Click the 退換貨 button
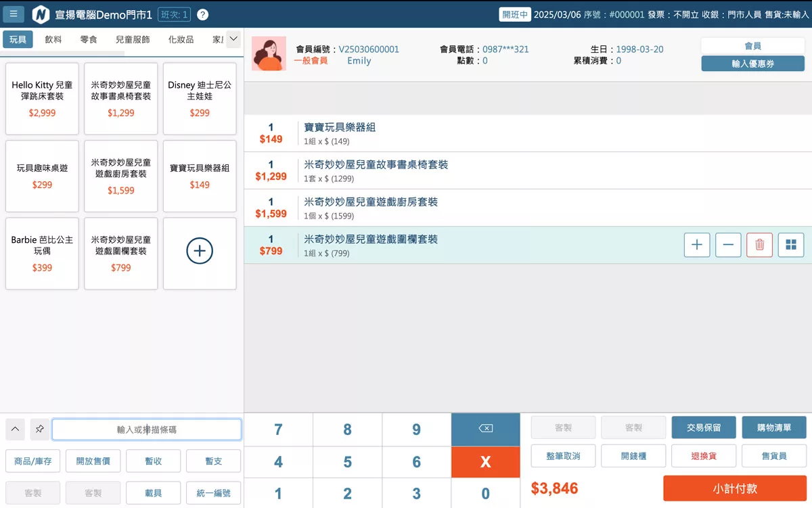This screenshot has height=508, width=812. pos(704,456)
